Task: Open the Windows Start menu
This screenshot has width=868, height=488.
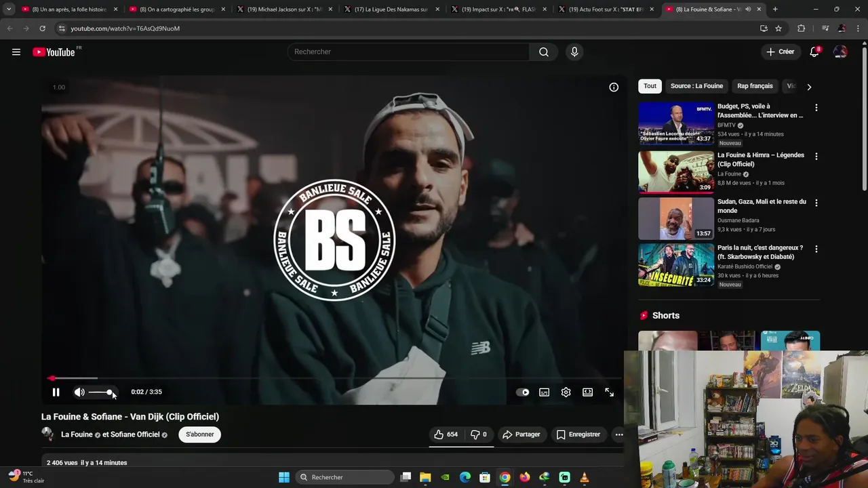Action: click(x=284, y=477)
